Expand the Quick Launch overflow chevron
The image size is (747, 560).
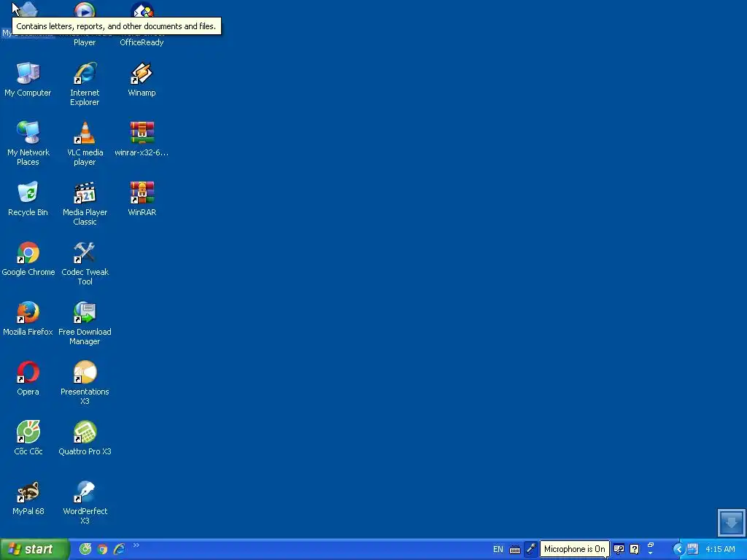136,545
